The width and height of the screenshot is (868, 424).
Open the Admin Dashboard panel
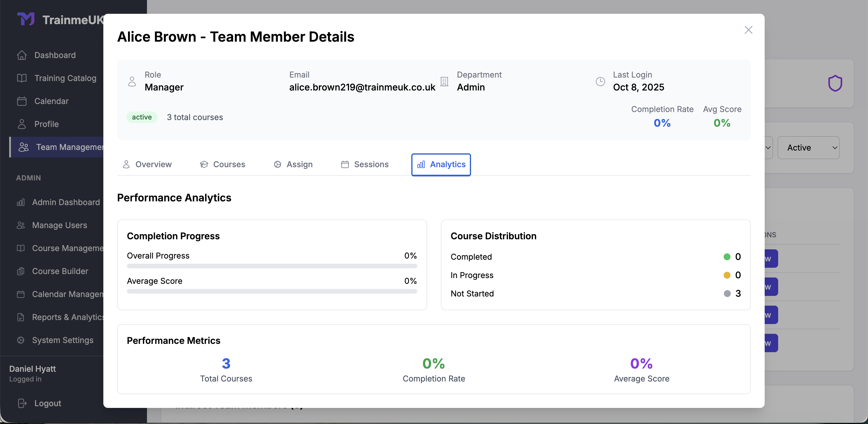coord(66,202)
